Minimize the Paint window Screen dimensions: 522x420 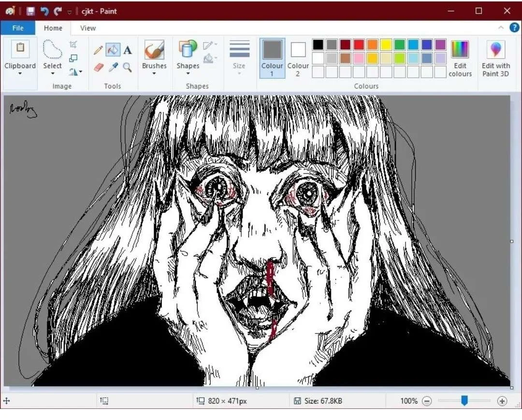click(x=451, y=11)
